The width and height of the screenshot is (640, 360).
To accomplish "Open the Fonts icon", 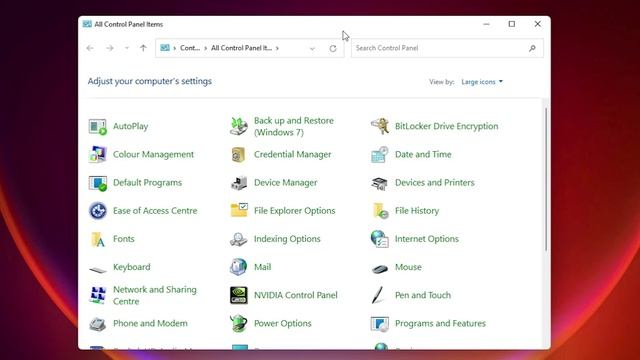I will pyautogui.click(x=98, y=239).
